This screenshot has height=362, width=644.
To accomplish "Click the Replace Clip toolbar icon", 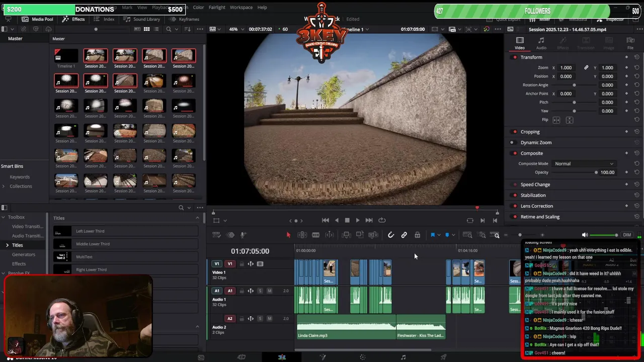I will click(373, 235).
